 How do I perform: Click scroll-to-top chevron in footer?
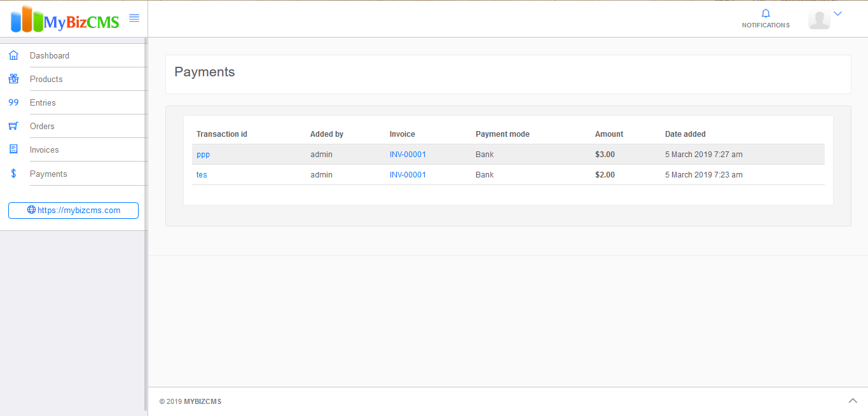coord(853,400)
